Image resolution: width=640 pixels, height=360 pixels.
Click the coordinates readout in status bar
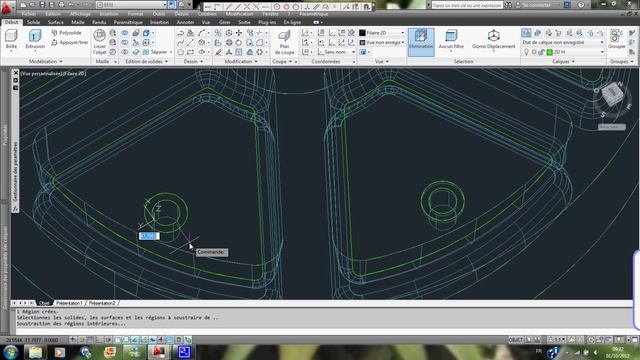[33, 340]
